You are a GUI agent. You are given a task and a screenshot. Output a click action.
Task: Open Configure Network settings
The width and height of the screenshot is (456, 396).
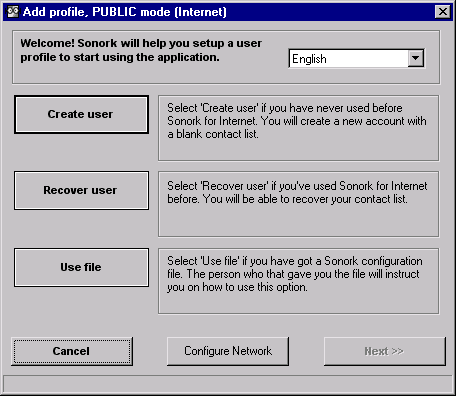point(228,351)
